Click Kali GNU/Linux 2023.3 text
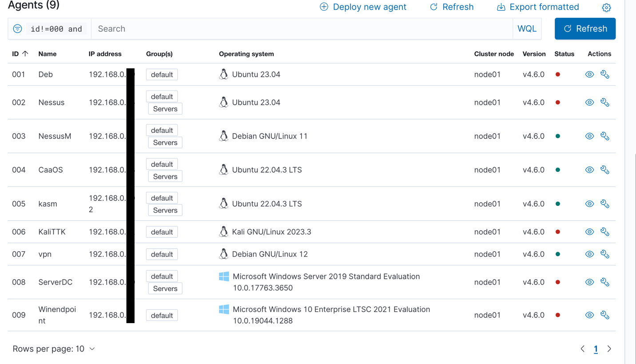Image resolution: width=636 pixels, height=364 pixels. (271, 232)
